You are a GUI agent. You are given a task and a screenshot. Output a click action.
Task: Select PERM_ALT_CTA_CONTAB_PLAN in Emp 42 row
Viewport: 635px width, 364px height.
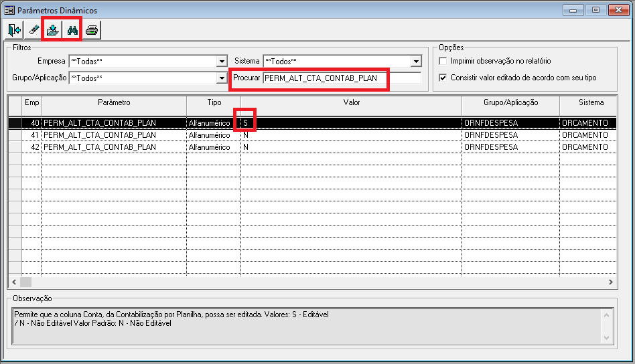point(114,147)
